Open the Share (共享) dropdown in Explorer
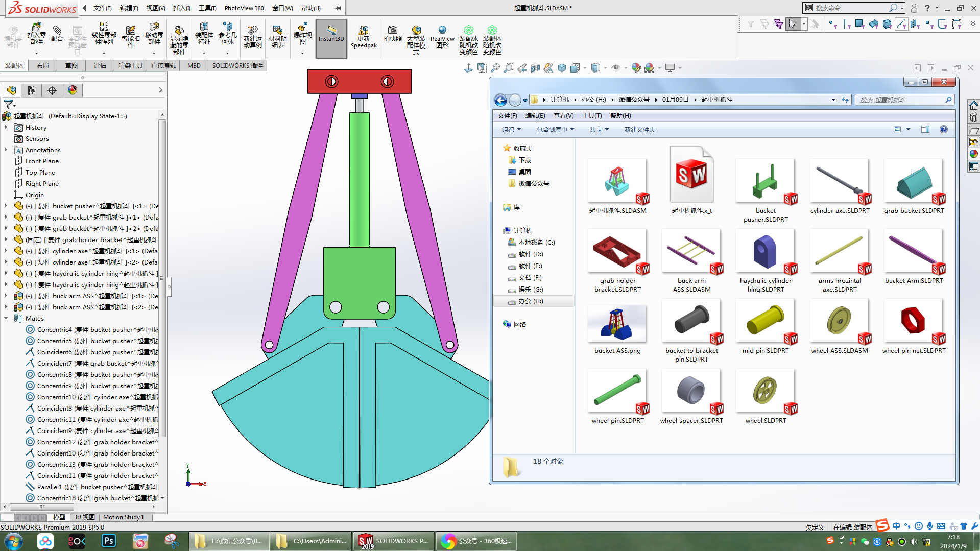 click(x=599, y=130)
